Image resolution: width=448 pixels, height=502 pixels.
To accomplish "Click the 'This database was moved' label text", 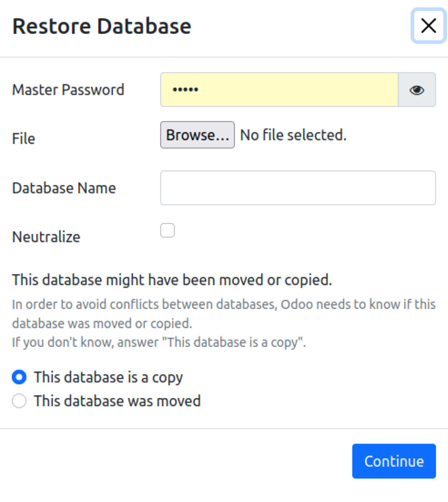I will tap(117, 401).
